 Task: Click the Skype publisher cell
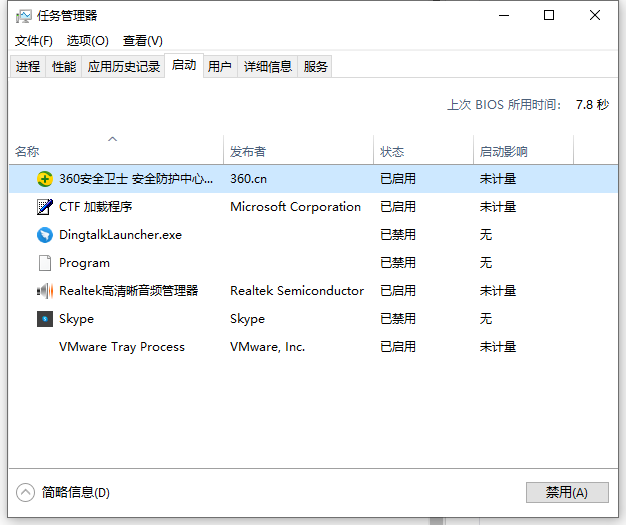point(247,319)
